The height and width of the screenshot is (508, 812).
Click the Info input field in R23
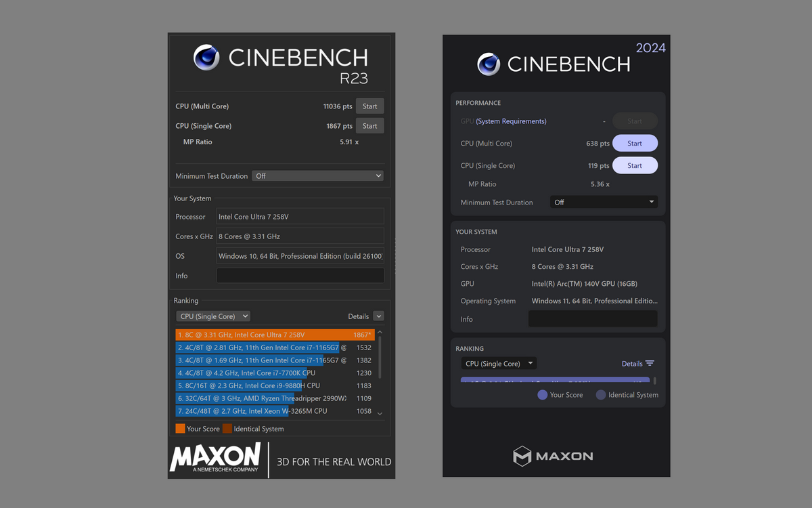[x=300, y=276]
